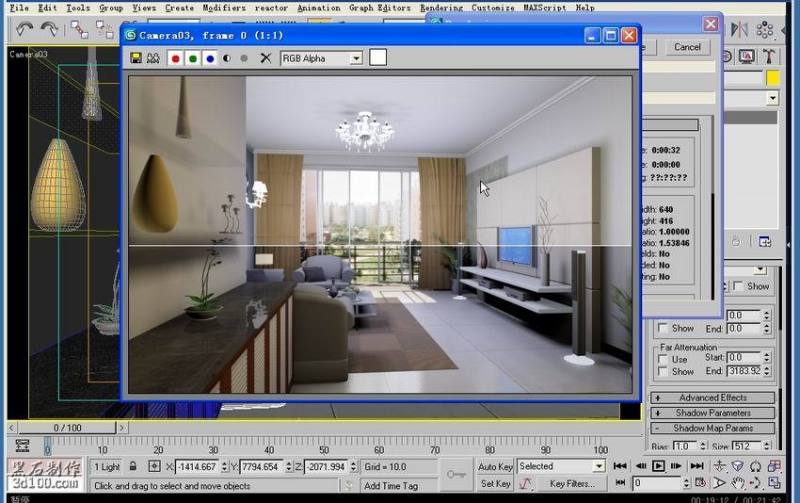Open the Customize menu
The width and height of the screenshot is (800, 503).
point(493,8)
